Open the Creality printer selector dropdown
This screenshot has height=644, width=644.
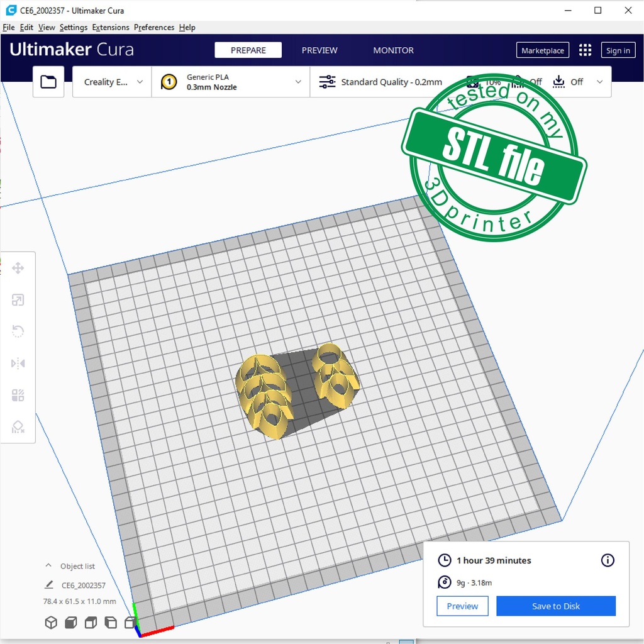tap(113, 82)
